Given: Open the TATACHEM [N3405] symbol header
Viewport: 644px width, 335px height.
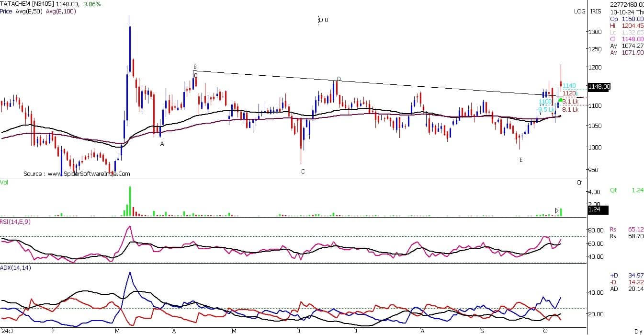Looking at the screenshot, I should click(27, 4).
